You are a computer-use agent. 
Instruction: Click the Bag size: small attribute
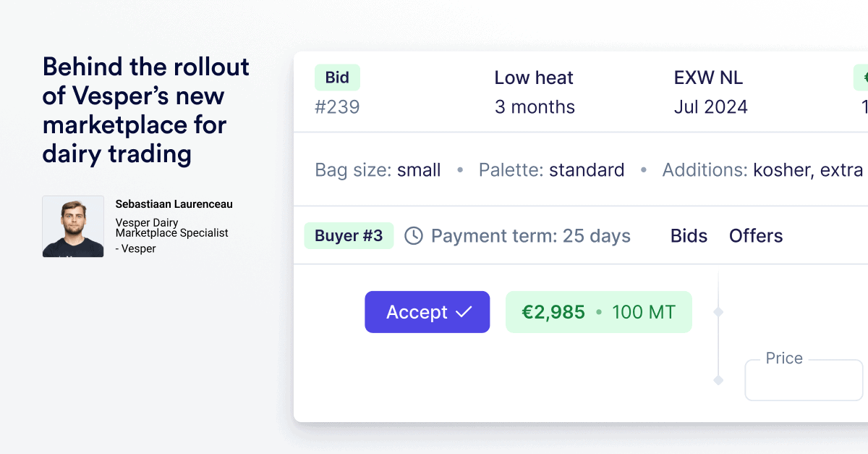click(x=378, y=170)
